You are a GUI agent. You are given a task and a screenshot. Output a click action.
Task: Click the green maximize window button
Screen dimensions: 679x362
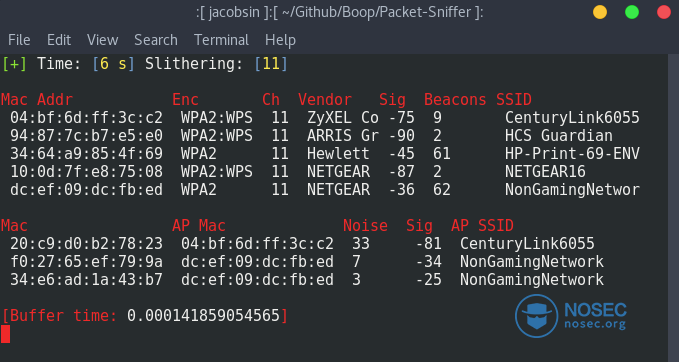pos(632,12)
